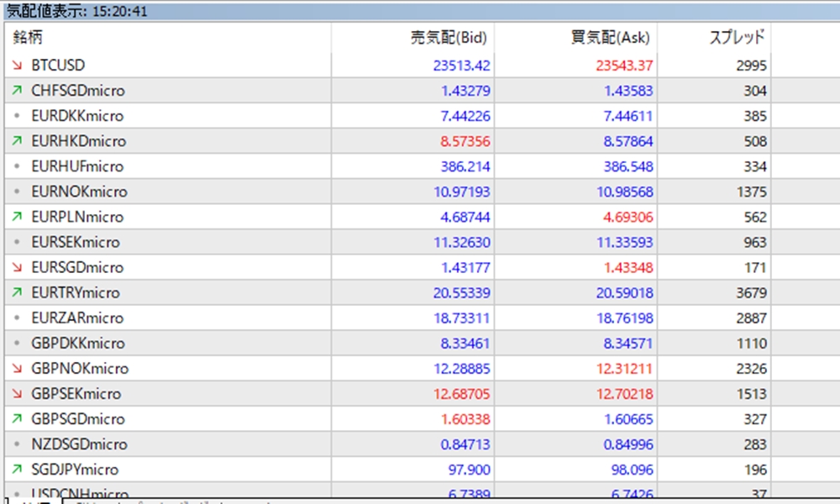Click the red down arrow beside BTCUSD

17,66
